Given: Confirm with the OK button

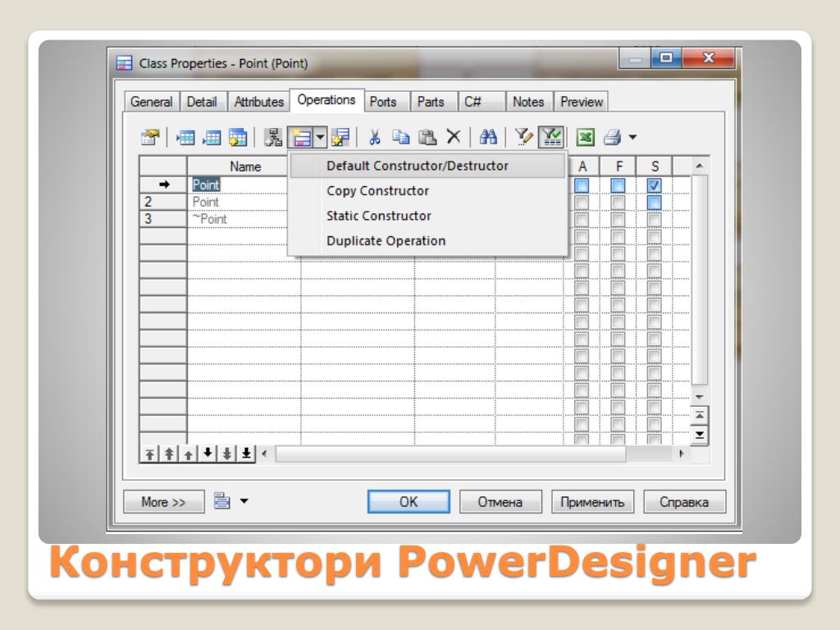Looking at the screenshot, I should coord(409,502).
